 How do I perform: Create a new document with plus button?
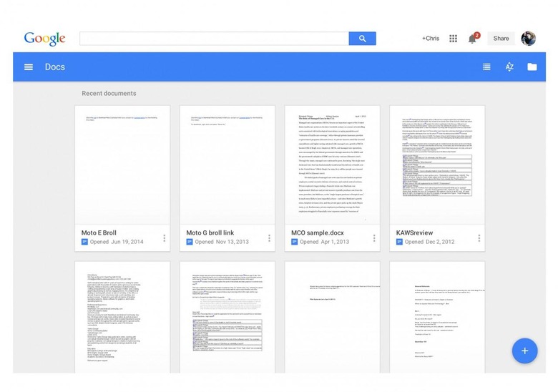(524, 351)
